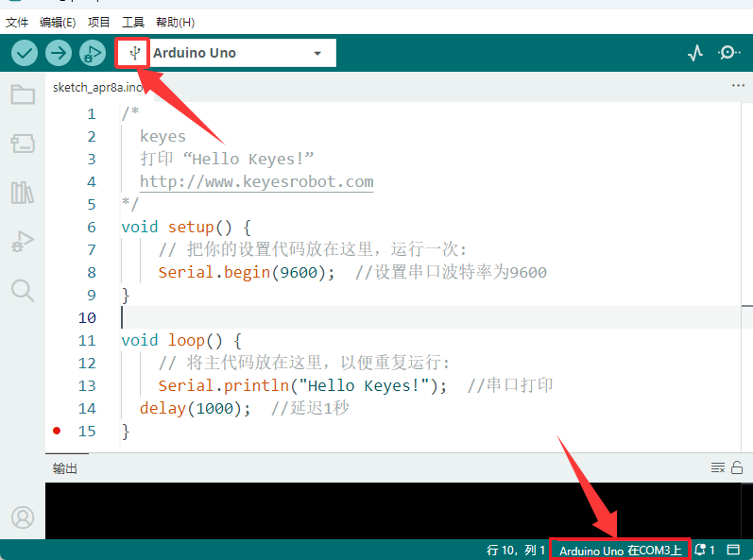Click the Verify checkmark button
The height and width of the screenshot is (560, 753).
click(25, 53)
